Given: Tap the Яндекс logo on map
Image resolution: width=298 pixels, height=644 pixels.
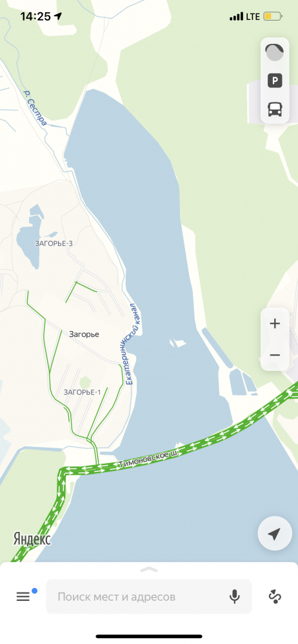Looking at the screenshot, I should point(32,539).
